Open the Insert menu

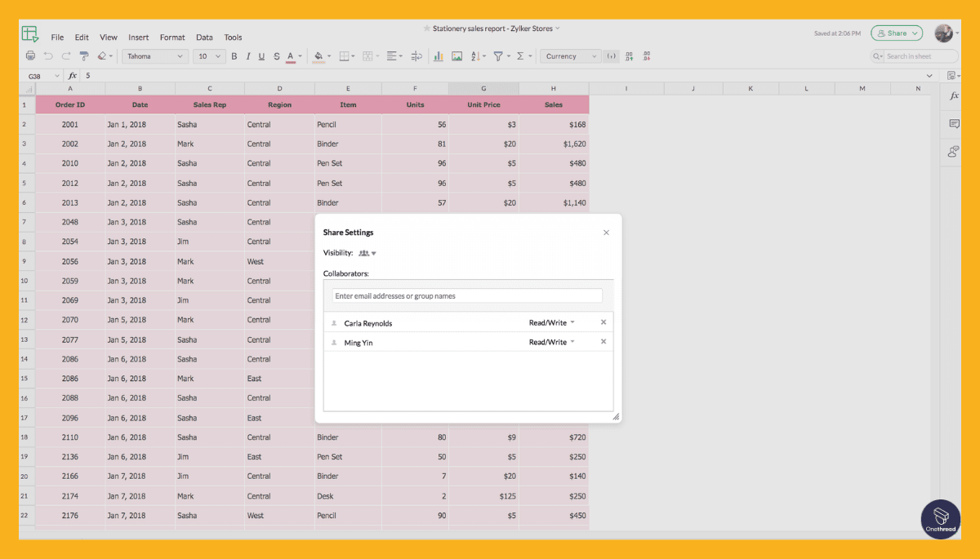pos(138,37)
